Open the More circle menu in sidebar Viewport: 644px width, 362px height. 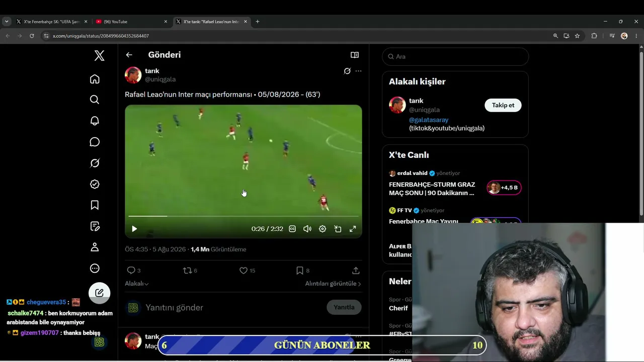95,268
